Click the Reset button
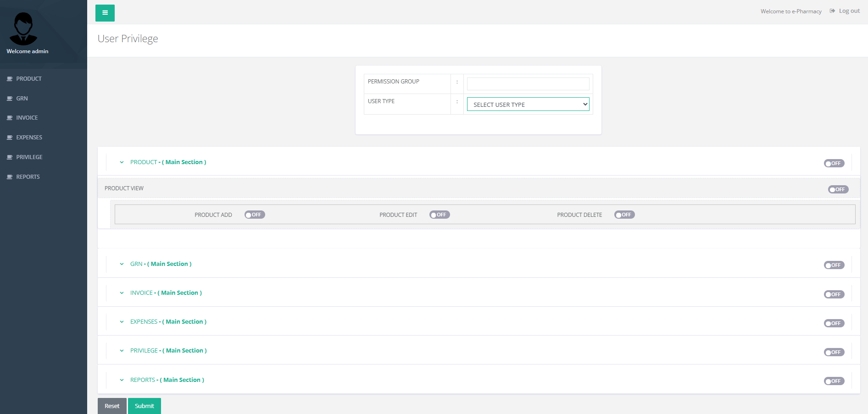The width and height of the screenshot is (868, 414). (x=112, y=406)
